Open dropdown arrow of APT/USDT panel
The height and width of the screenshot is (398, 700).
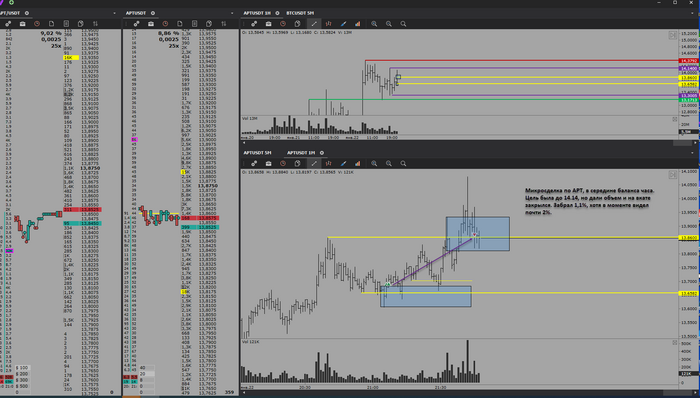pos(115,13)
